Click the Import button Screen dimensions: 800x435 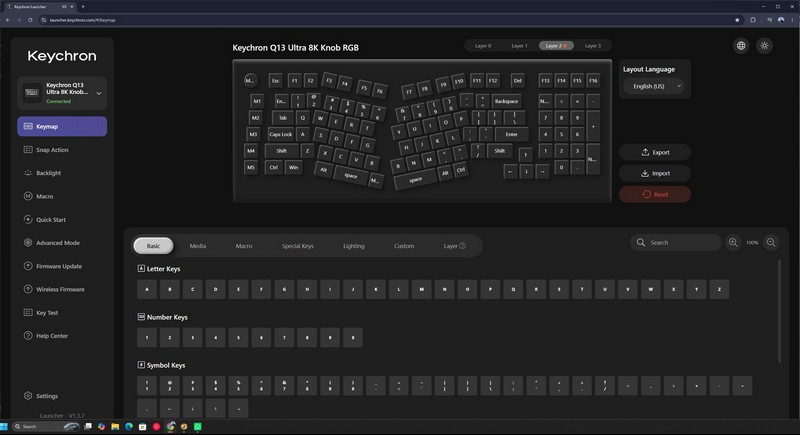(x=655, y=173)
